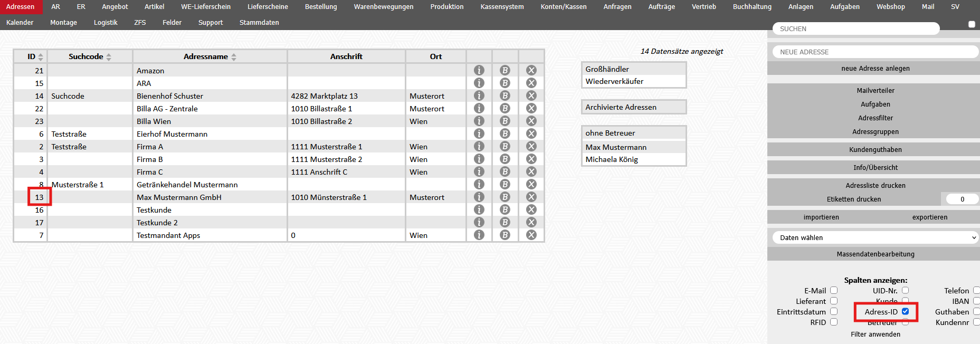Show info for Max Mustermann GmbH
This screenshot has width=980, height=344.
(x=479, y=197)
